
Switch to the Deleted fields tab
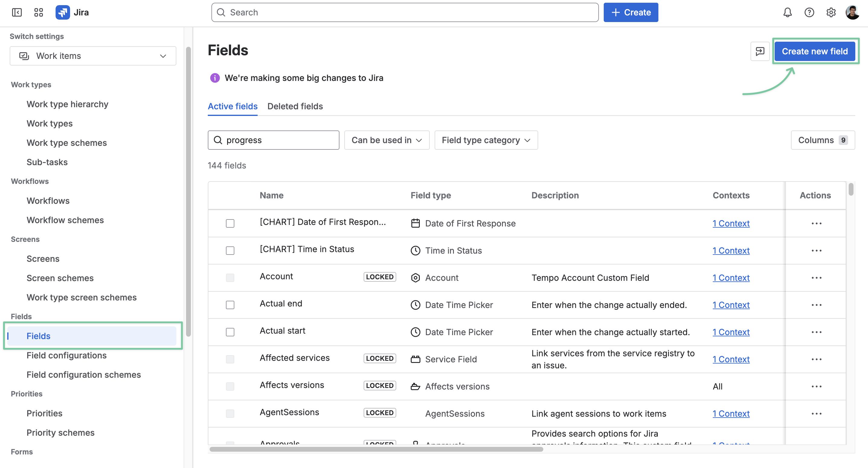click(295, 107)
